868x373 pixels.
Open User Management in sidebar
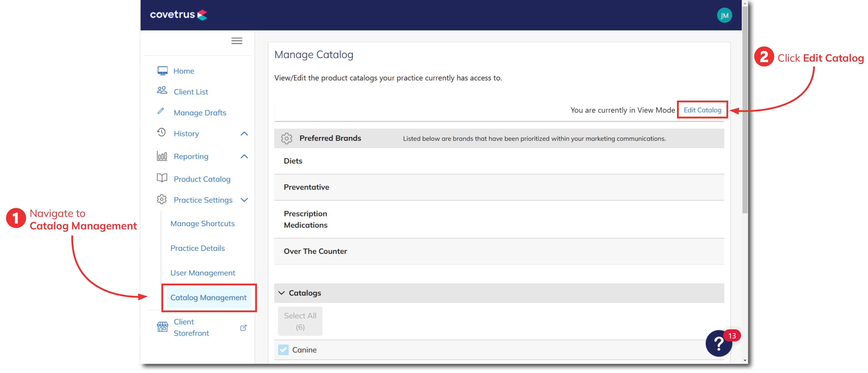pyautogui.click(x=202, y=273)
